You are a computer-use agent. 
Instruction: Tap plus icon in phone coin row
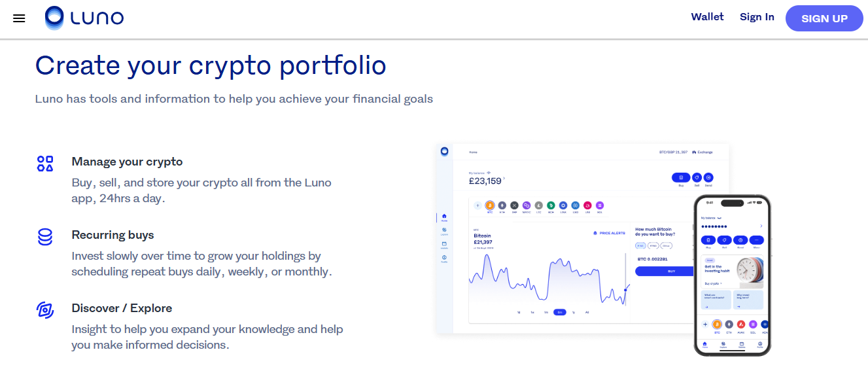point(705,324)
